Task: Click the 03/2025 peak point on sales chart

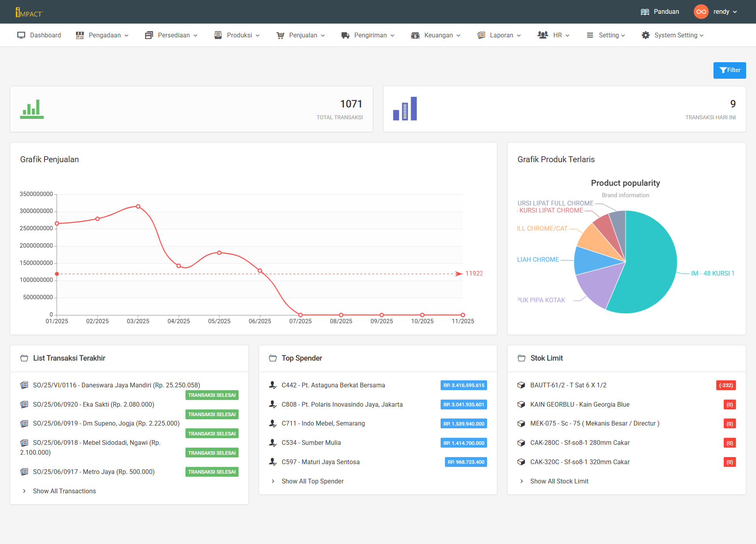Action: [138, 207]
